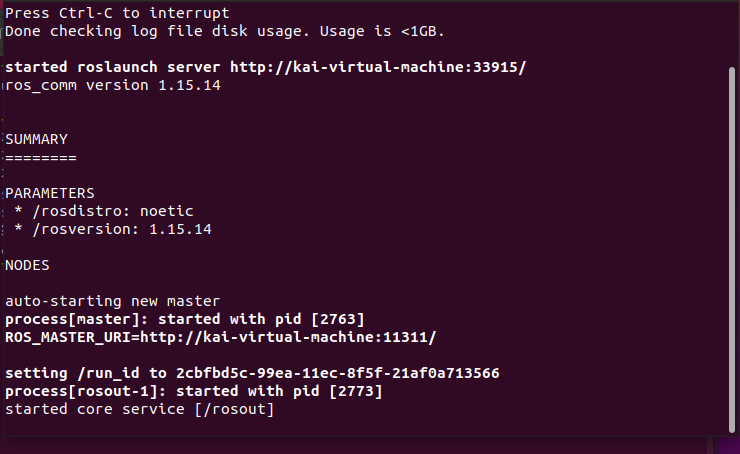The height and width of the screenshot is (454, 740).
Task: Click the SUMMARY heading in the terminal
Action: coord(36,140)
